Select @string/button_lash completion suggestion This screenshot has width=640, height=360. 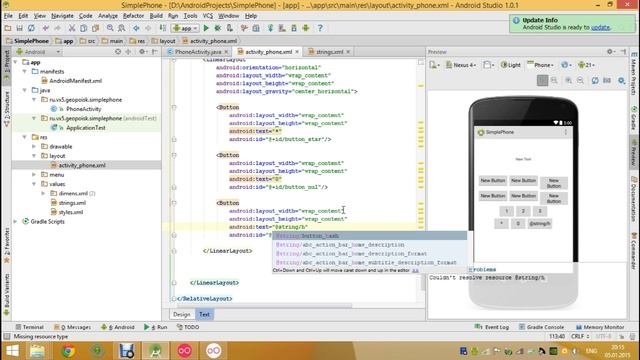370,236
